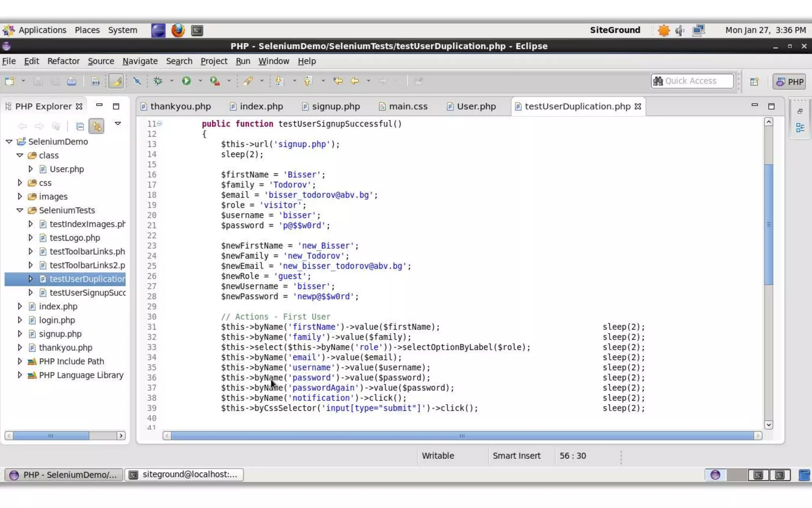Open siteground@localhost terminal in taskbar
The image size is (812, 508).
(184, 475)
